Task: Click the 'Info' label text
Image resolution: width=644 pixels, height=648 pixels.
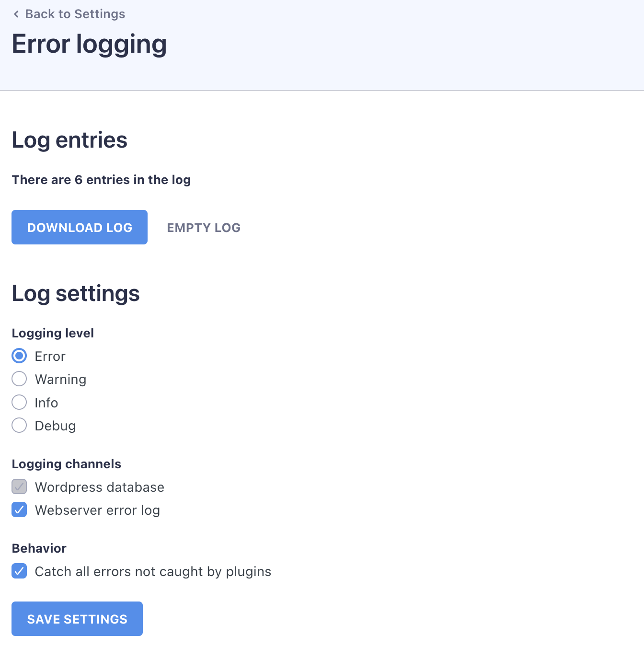Action: point(46,403)
